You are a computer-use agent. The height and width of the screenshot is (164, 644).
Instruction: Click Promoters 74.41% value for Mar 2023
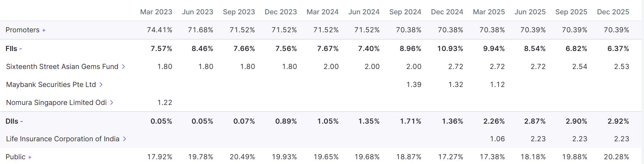click(x=159, y=30)
